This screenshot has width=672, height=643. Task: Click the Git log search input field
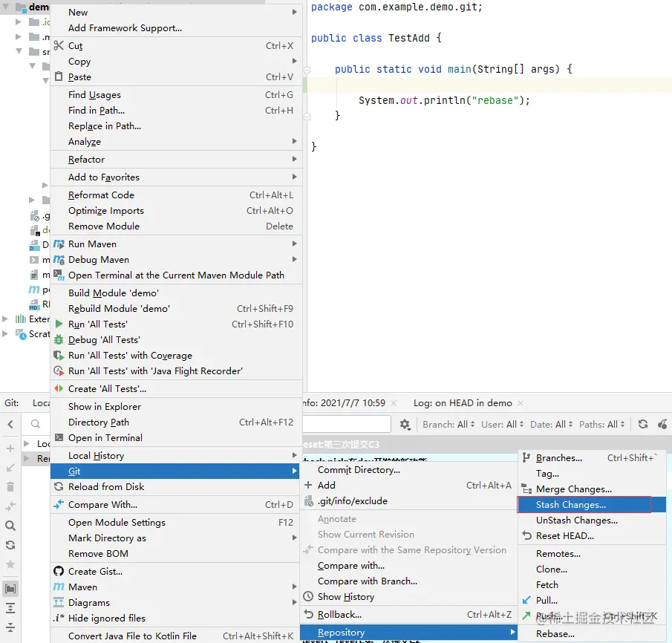pyautogui.click(x=347, y=424)
